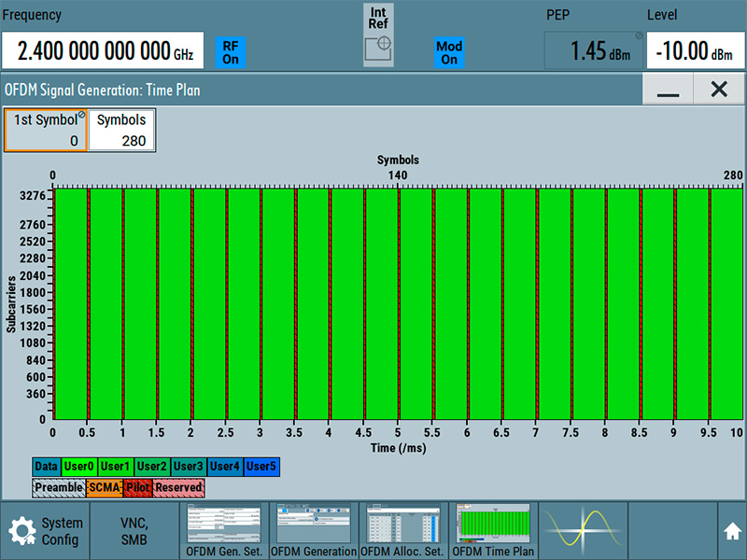Minimize the Time Plan dialog
This screenshot has height=560, width=747.
coord(667,90)
